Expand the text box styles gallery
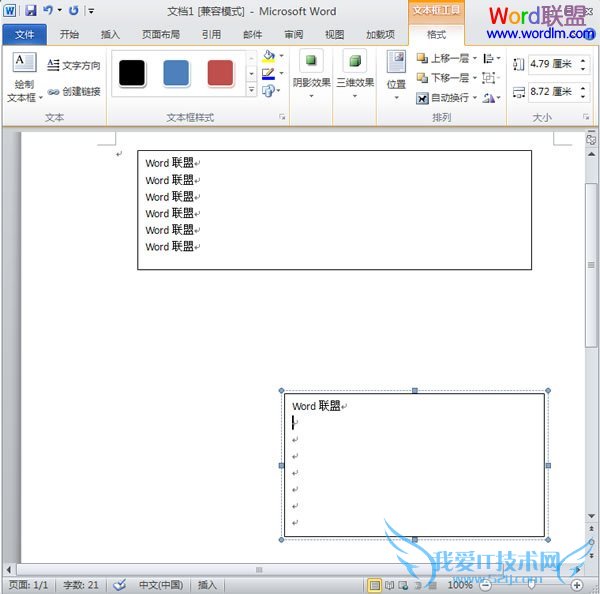 251,90
